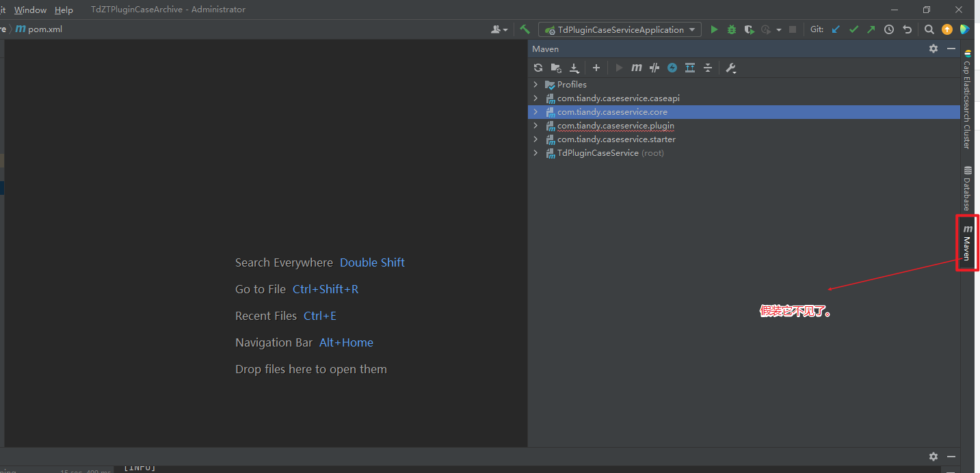The image size is (980, 473).
Task: Update project with Git blue arrow
Action: click(x=836, y=29)
